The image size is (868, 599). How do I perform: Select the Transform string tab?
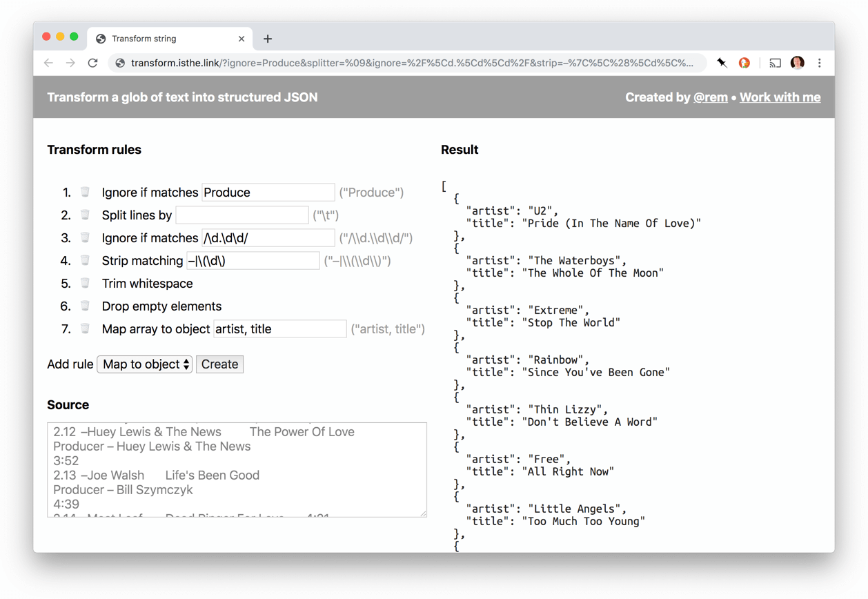(169, 39)
